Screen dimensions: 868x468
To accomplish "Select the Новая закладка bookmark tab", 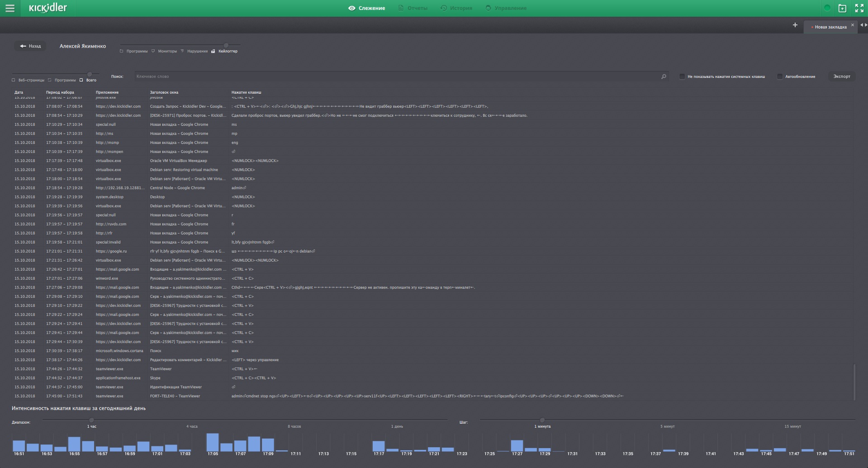I will pyautogui.click(x=830, y=27).
